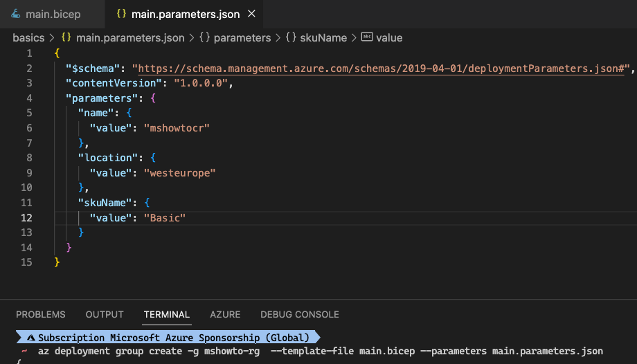Open the DEBUG CONSOLE panel tab
The width and height of the screenshot is (637, 364).
click(300, 314)
